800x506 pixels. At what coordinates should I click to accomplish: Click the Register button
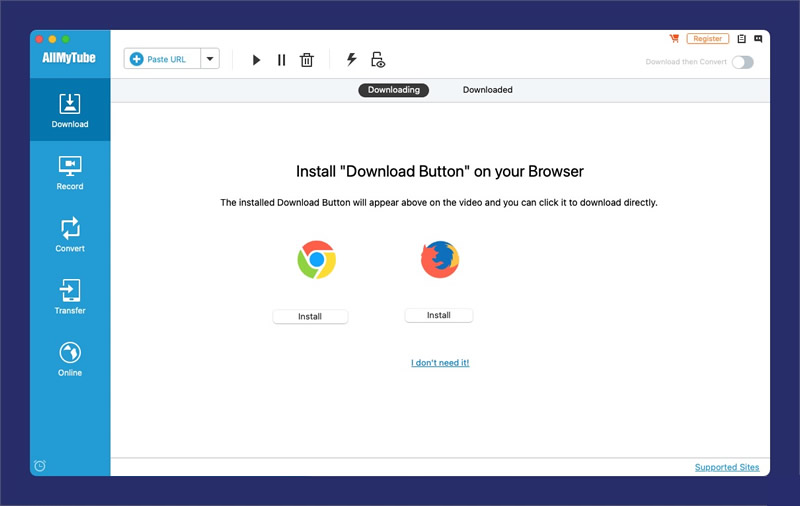coord(708,38)
